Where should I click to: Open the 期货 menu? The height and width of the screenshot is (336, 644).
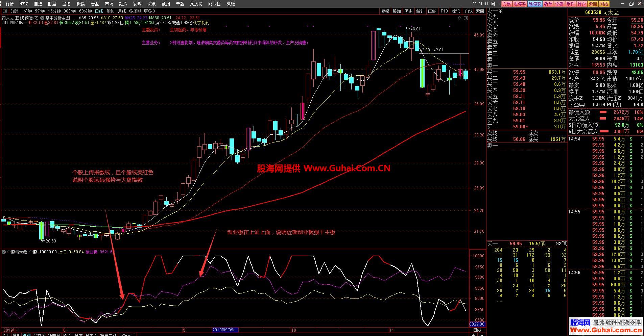click(123, 4)
